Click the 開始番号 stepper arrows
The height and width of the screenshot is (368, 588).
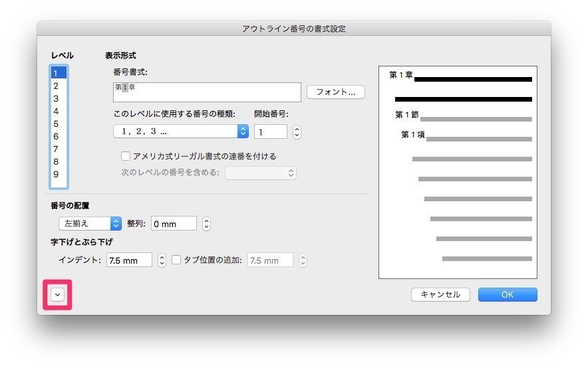click(297, 132)
